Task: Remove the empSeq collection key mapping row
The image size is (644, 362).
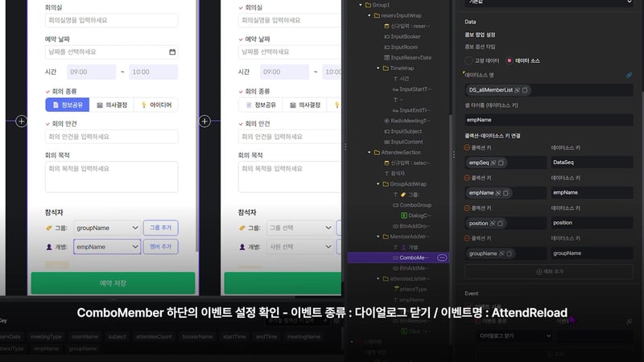Action: tap(467, 147)
